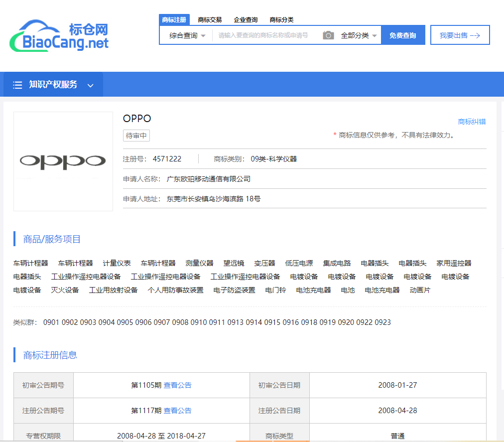Open 查看公告 link for 第1117期
504x442 pixels.
(177, 411)
